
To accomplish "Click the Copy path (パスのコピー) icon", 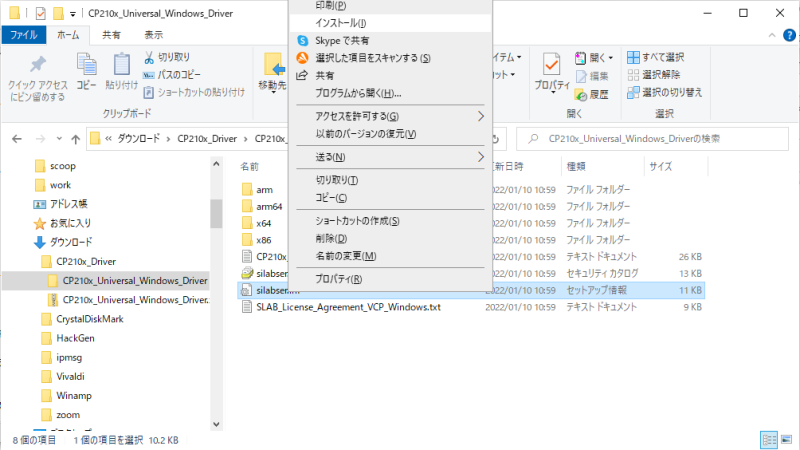I will (x=148, y=75).
